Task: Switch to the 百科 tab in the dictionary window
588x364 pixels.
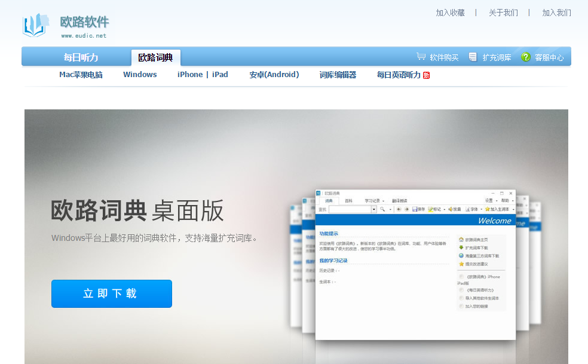Action: 349,200
